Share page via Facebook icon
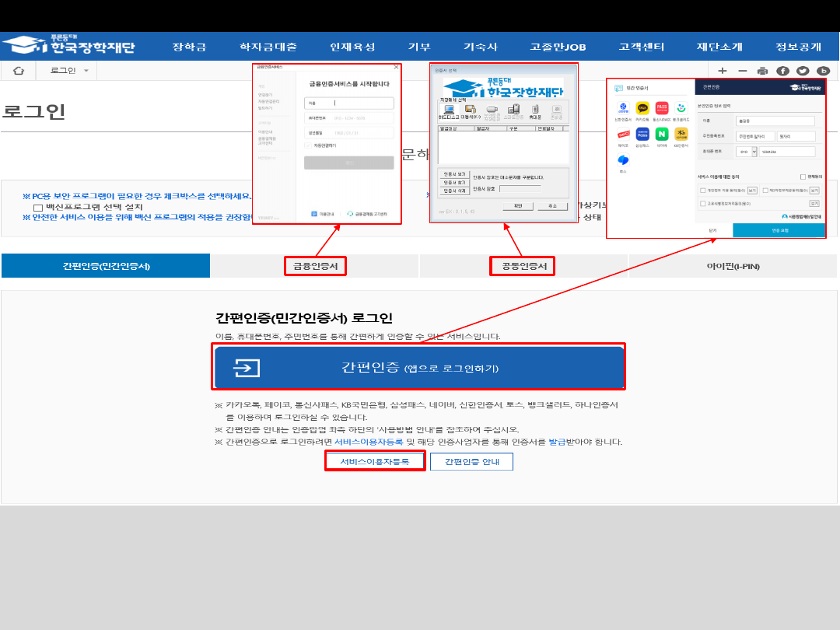Screen dimensions: 840x630 [782, 71]
